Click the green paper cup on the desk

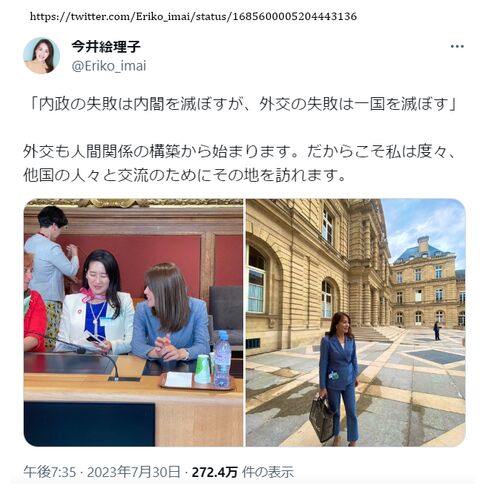(x=203, y=369)
